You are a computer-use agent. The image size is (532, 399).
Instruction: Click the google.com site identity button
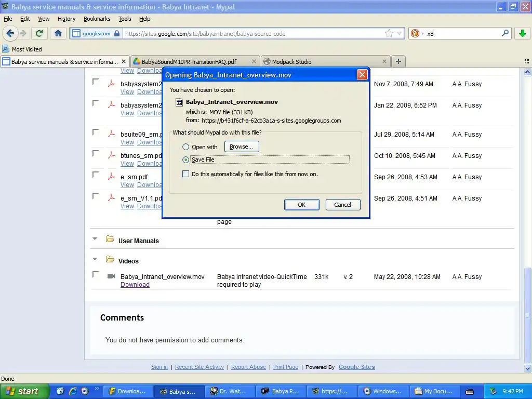pos(96,33)
